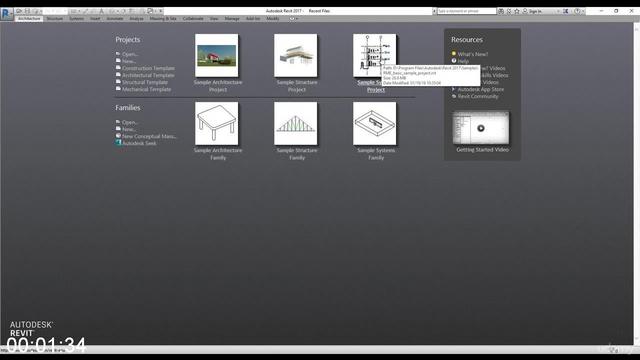Select the Text tool icon in Quick Access Toolbar
Image resolution: width=640 pixels, height=360 pixels.
[102, 11]
